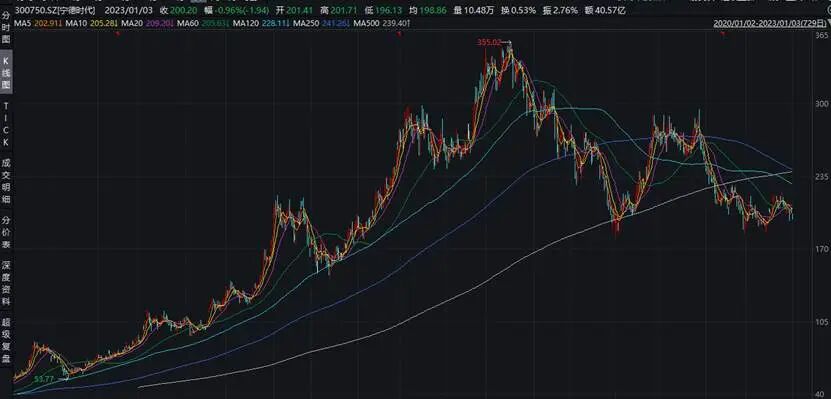Select the K线图 candlestick tab
Viewport: 831px width, 399px height.
(x=6, y=72)
